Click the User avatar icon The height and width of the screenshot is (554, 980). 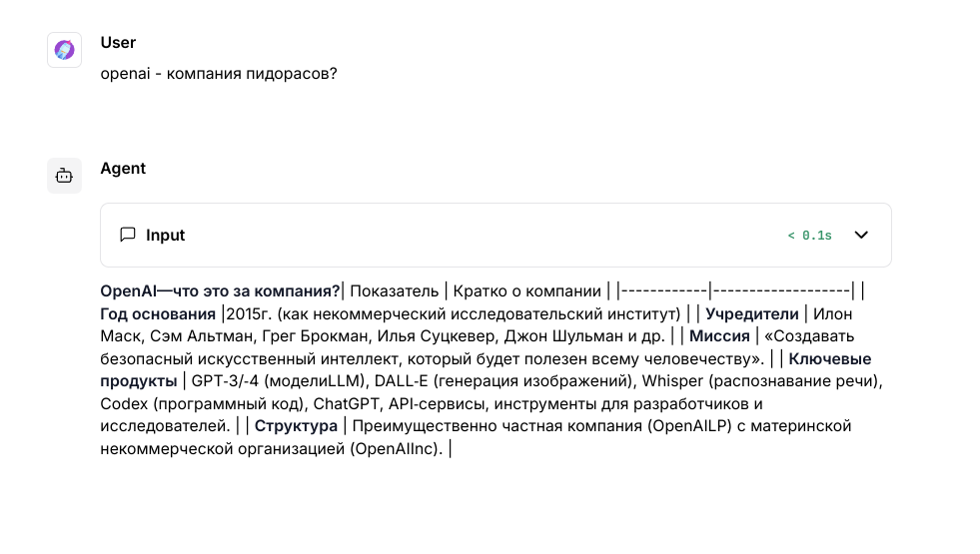coord(64,50)
